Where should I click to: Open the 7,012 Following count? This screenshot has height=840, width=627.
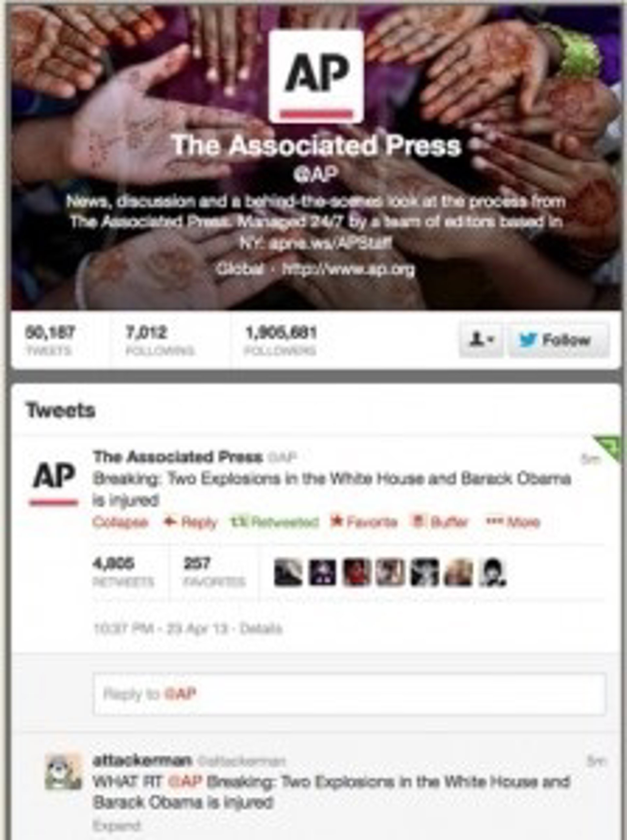click(160, 341)
